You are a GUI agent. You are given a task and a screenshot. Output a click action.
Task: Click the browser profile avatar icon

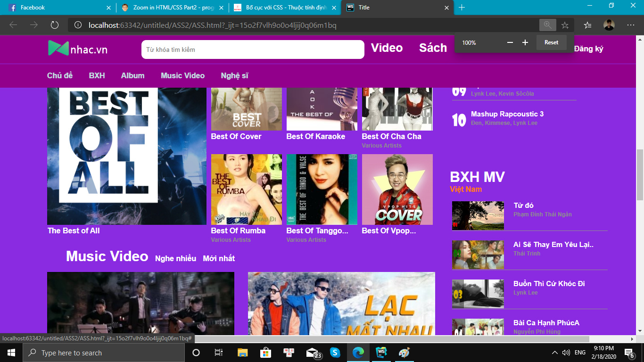click(x=609, y=25)
